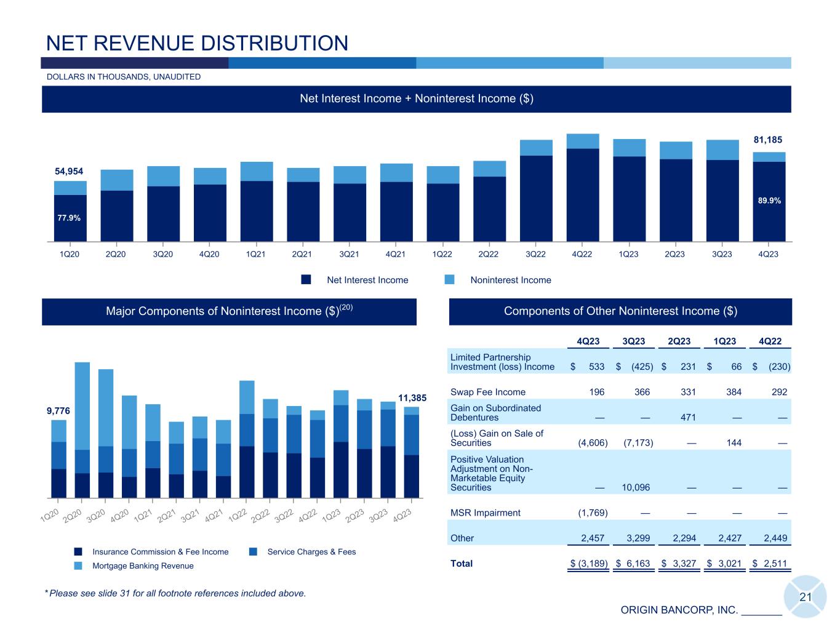
Task: Click the MSR Impairment row label
Action: coord(485,512)
